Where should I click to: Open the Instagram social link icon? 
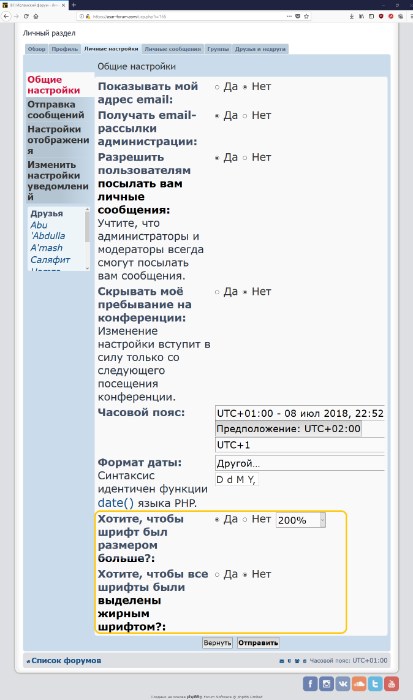pos(326,683)
